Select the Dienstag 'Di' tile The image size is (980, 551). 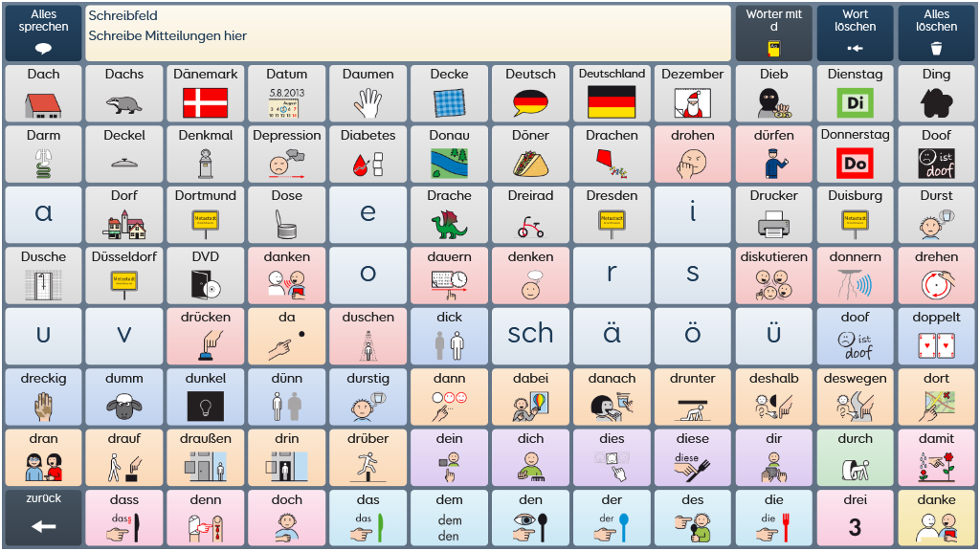[x=855, y=93]
